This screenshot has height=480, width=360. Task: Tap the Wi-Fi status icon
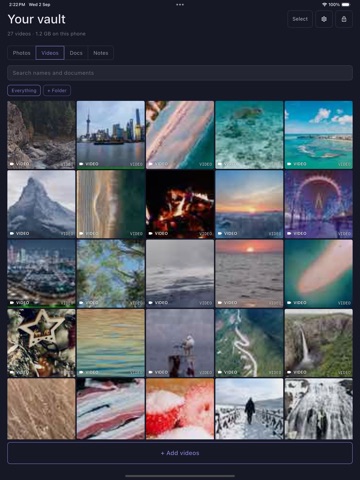(x=324, y=5)
